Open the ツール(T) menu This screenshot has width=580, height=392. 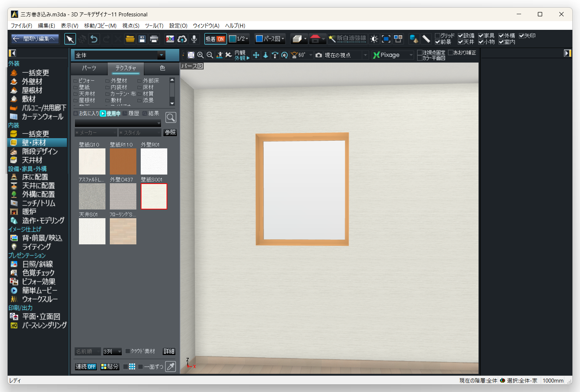(154, 25)
